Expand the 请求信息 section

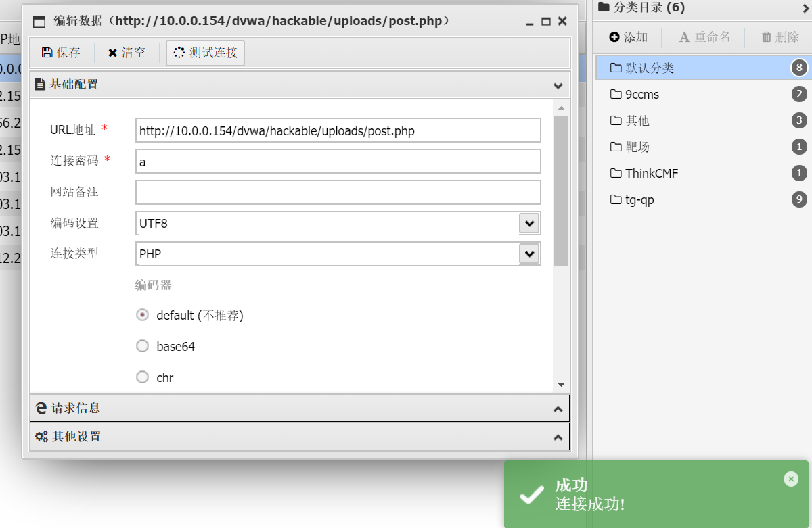click(x=300, y=408)
